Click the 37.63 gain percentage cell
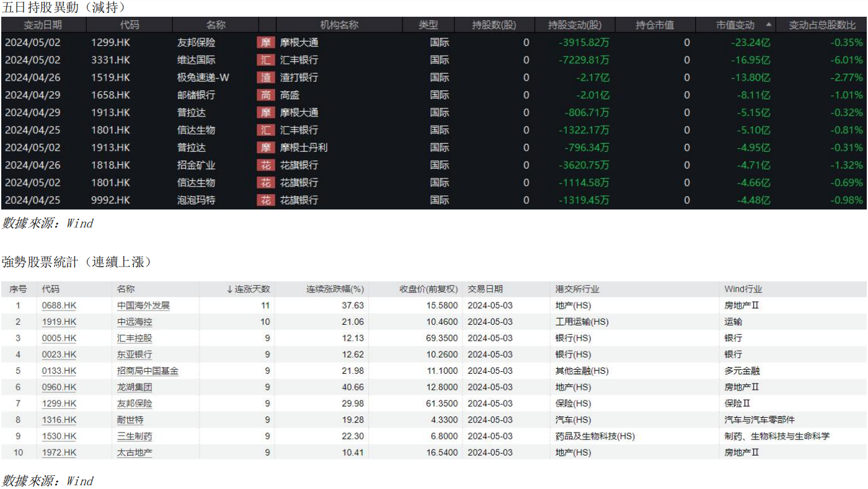Image resolution: width=868 pixels, height=489 pixels. (x=353, y=306)
